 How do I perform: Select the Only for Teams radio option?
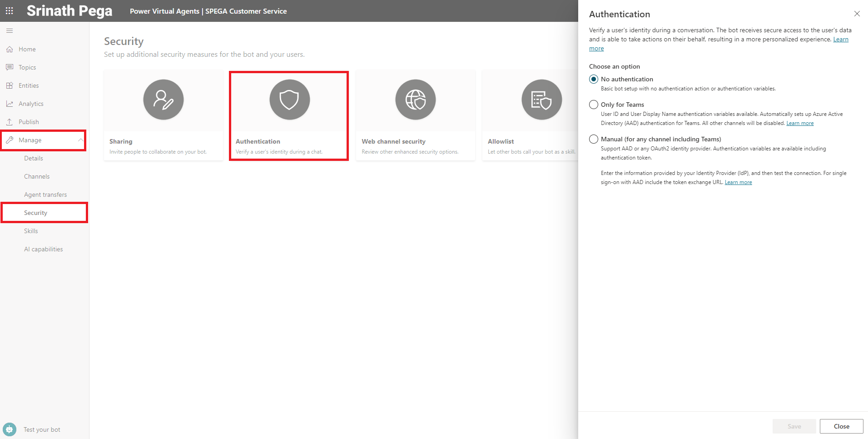click(x=594, y=105)
